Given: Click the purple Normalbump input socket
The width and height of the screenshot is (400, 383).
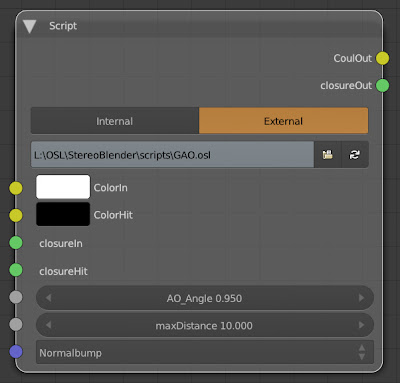Looking at the screenshot, I should (16, 352).
